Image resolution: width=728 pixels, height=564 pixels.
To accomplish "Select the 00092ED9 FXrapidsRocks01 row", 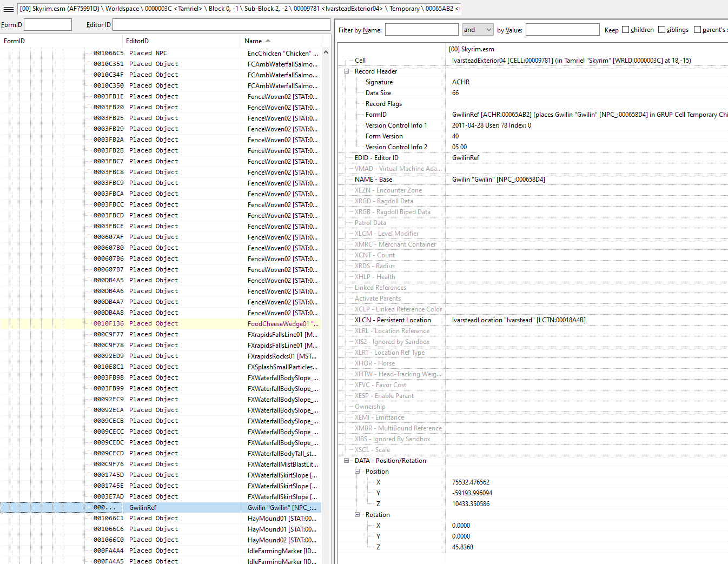I will 161,356.
